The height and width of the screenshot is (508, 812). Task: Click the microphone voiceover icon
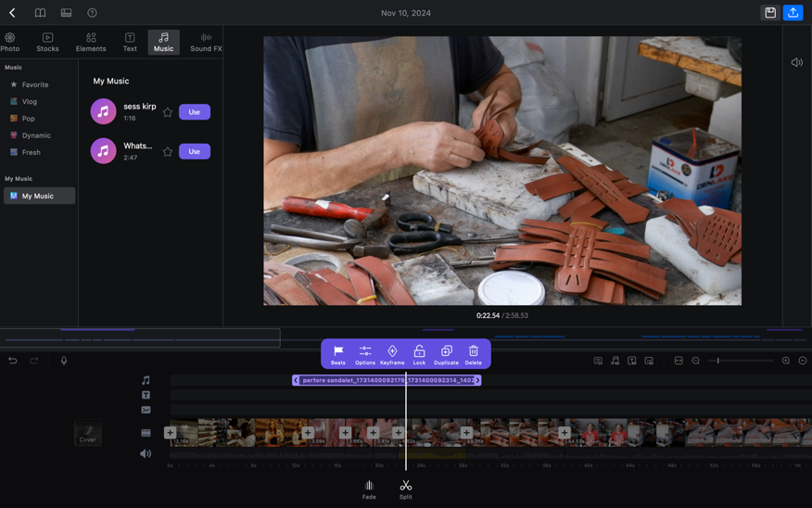coord(64,361)
